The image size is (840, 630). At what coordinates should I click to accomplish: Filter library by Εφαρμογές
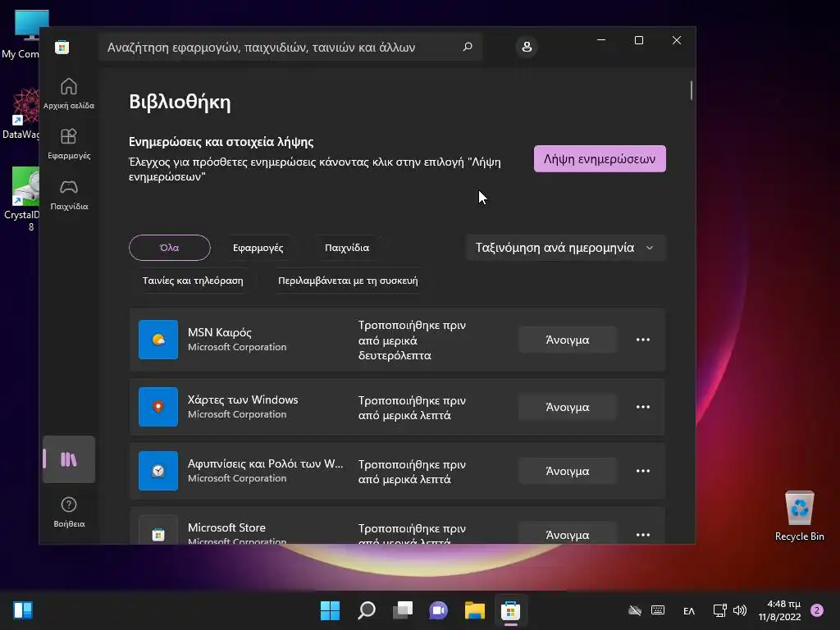coord(258,248)
